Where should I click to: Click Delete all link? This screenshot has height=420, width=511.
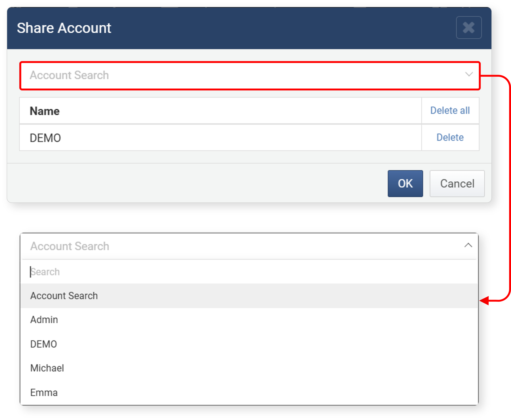click(450, 111)
